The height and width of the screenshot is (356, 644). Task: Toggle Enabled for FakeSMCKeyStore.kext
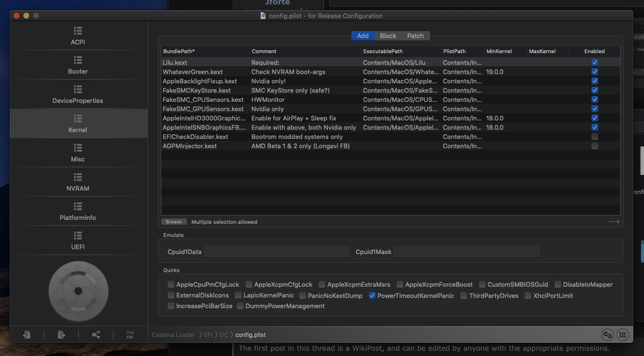(594, 90)
